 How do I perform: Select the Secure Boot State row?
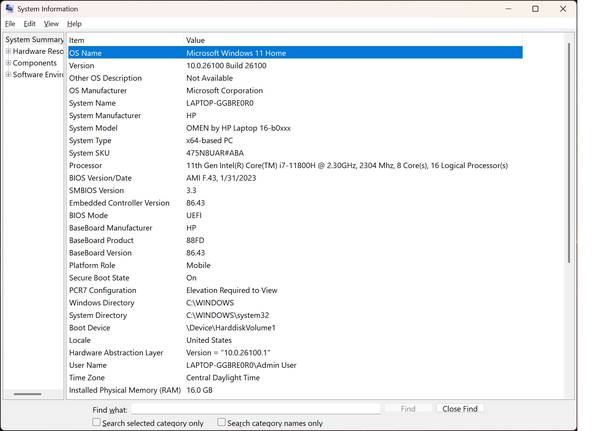click(x=295, y=278)
